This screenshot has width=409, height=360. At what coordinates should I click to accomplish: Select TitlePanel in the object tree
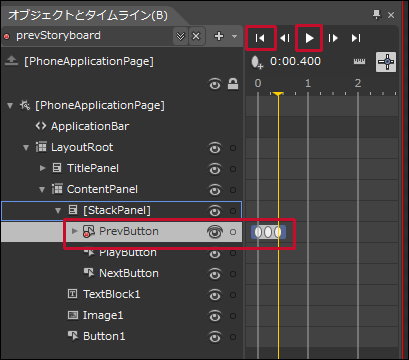click(x=93, y=168)
